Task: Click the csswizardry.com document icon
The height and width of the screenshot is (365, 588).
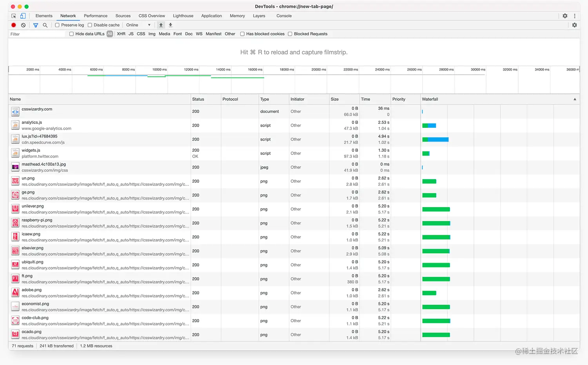Action: tap(15, 112)
